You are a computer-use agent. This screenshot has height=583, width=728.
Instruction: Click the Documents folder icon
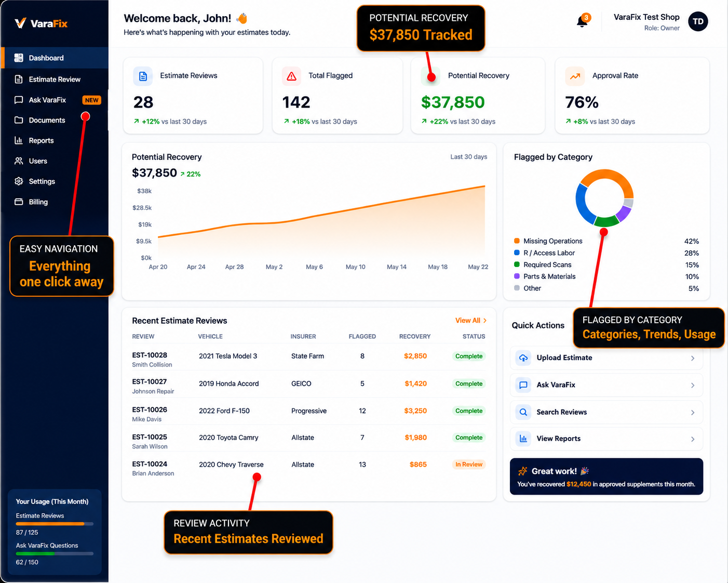(19, 120)
